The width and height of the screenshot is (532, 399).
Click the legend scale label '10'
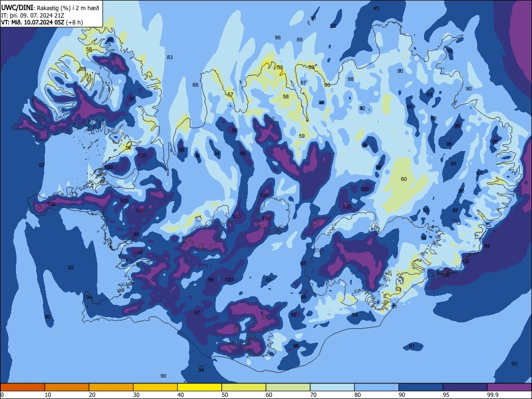48,395
